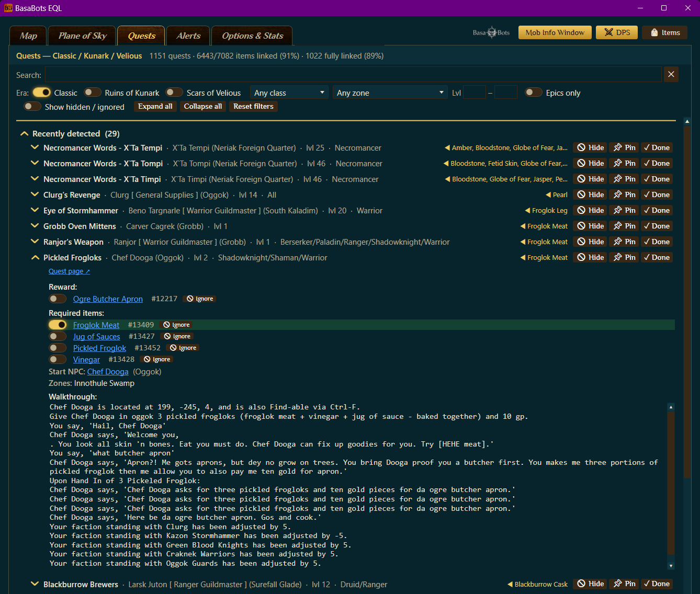Image resolution: width=700 pixels, height=594 pixels.
Task: Switch to the Map tab
Action: 28,36
